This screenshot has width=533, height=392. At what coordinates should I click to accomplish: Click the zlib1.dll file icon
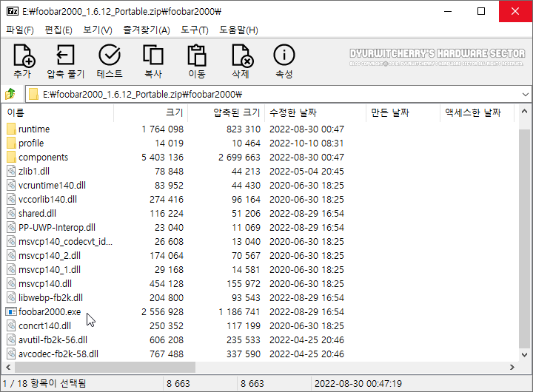pyautogui.click(x=11, y=171)
